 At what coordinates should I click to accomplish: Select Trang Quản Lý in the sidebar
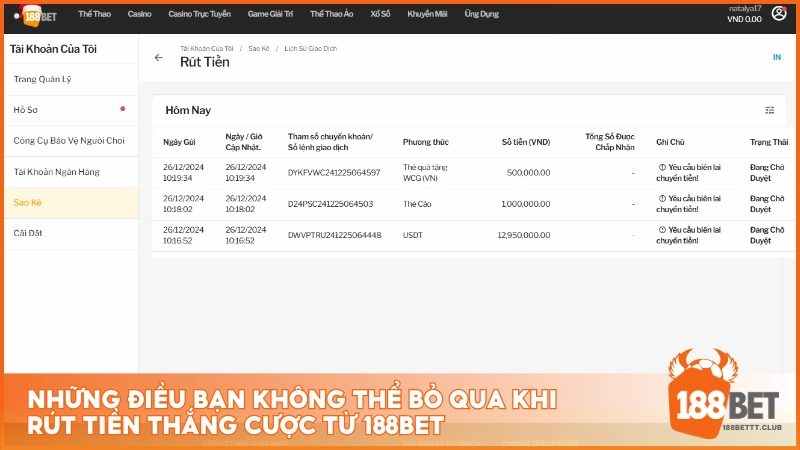tap(71, 79)
